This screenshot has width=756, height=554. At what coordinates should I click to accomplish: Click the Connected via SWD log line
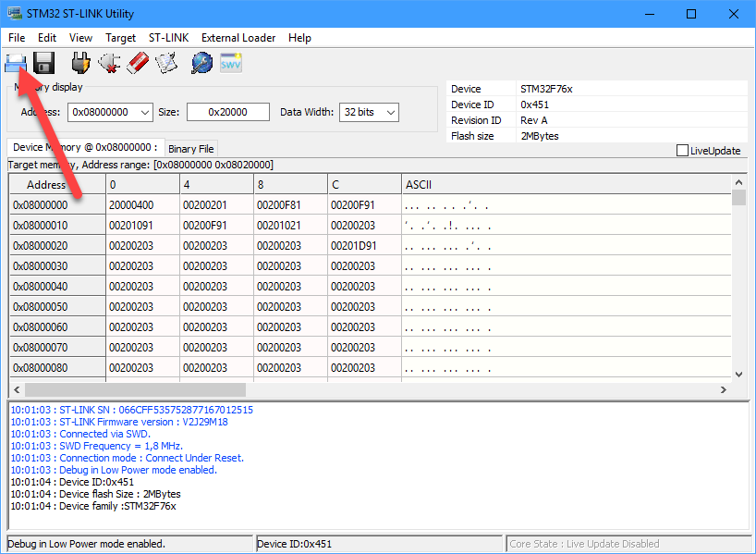coord(80,434)
